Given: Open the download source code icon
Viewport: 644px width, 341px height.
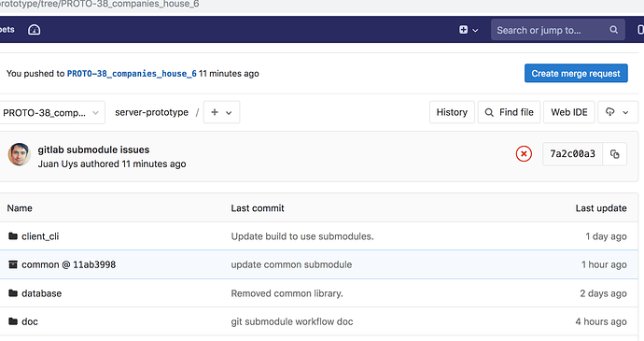Looking at the screenshot, I should coord(609,112).
